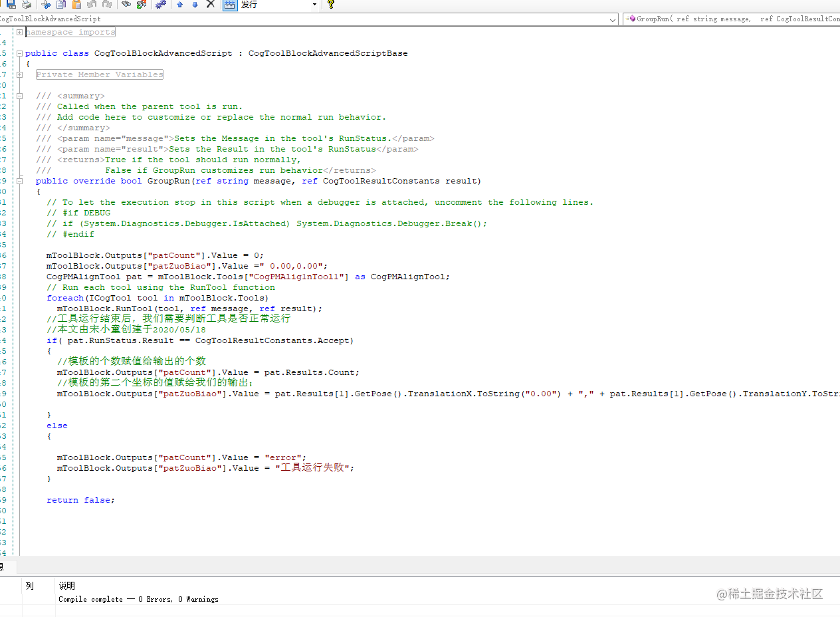Click the 'Add code here to customize' comment line
Viewport: 840px width, 617px height.
pos(211,117)
